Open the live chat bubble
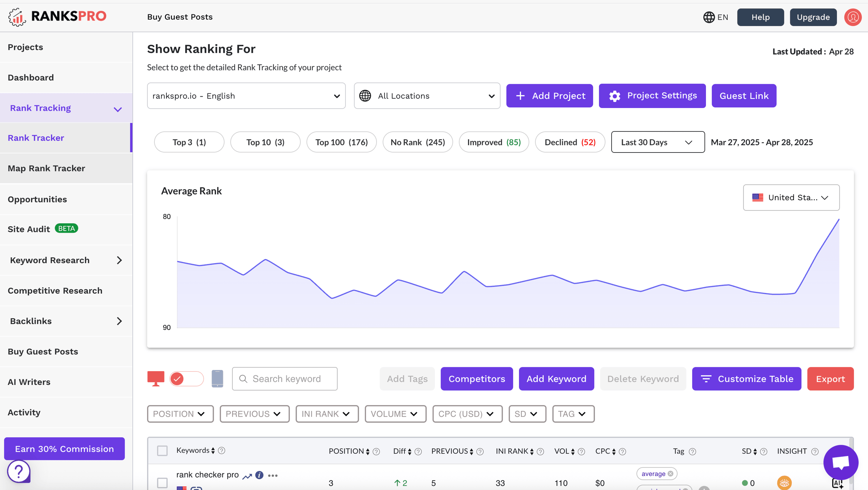The image size is (868, 490). click(841, 462)
